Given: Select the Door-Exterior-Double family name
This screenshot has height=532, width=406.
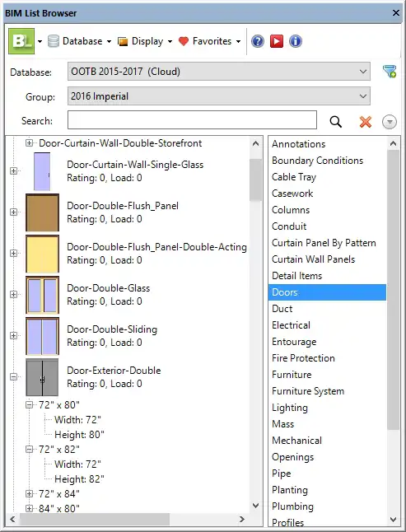Looking at the screenshot, I should 114,370.
